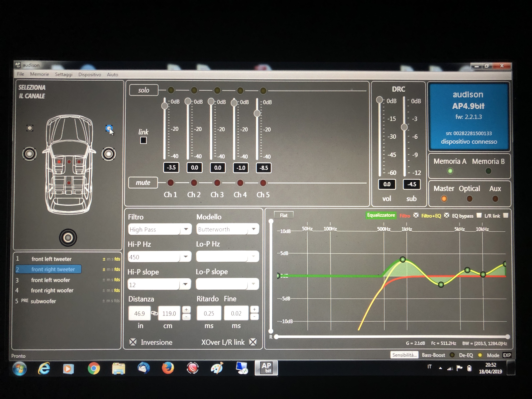Toggle the solo indicator for Ch 1

171,90
